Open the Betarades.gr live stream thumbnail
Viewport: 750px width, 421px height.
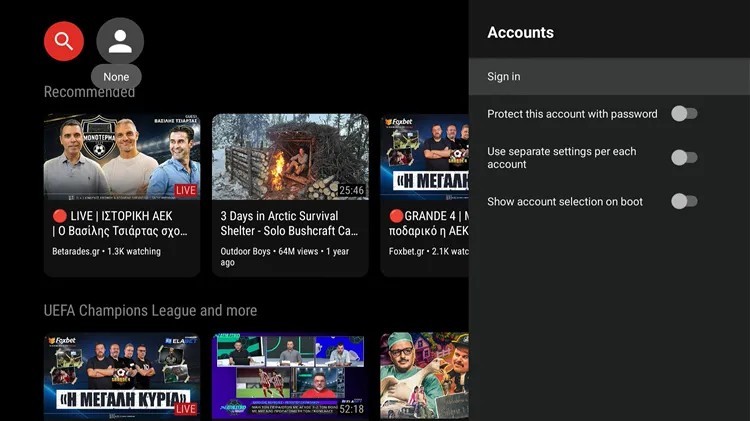pyautogui.click(x=122, y=157)
